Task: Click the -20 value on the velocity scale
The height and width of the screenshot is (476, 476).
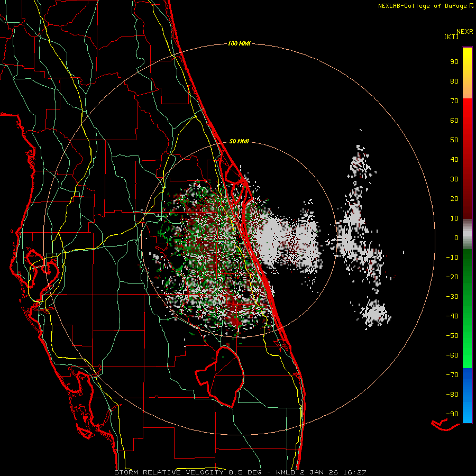Action: pyautogui.click(x=452, y=277)
